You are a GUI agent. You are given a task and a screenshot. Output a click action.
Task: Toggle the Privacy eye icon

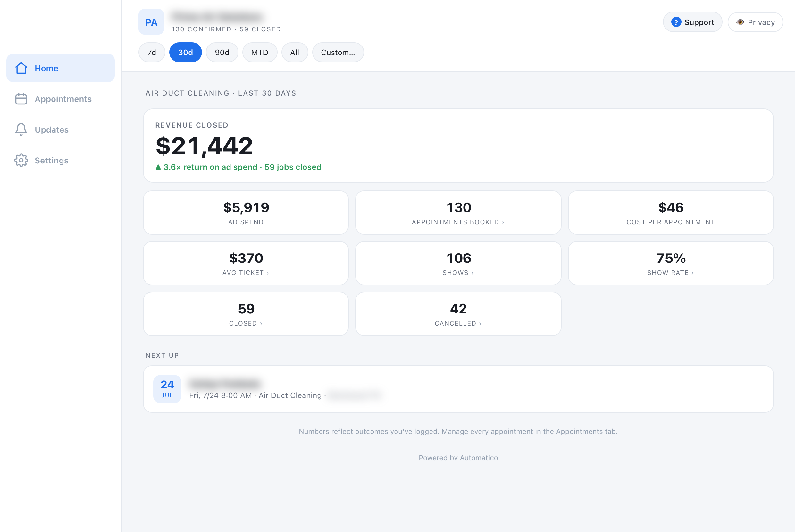(x=740, y=22)
